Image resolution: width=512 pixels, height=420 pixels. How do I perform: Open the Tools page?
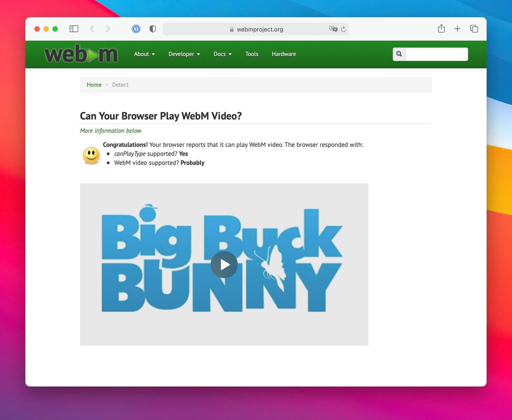tap(252, 54)
